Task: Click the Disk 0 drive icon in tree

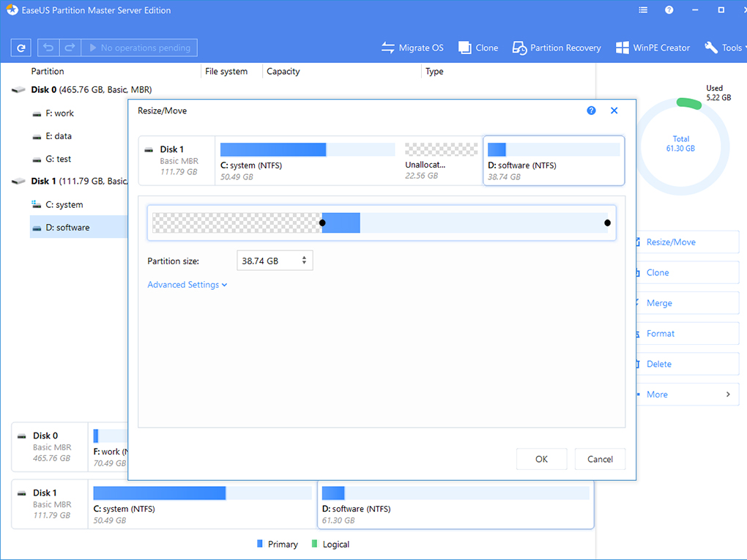Action: (x=18, y=89)
